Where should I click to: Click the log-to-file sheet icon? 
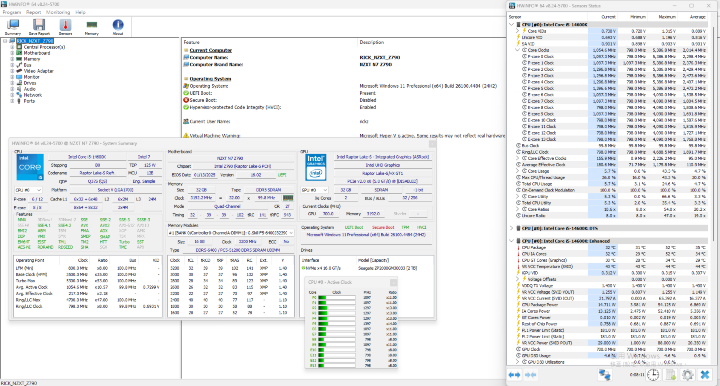pyautogui.click(x=670, y=375)
